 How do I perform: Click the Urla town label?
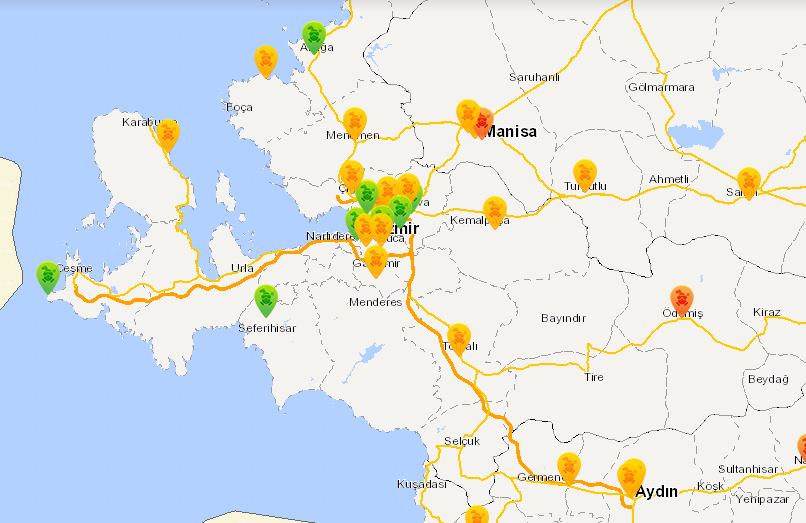click(242, 268)
